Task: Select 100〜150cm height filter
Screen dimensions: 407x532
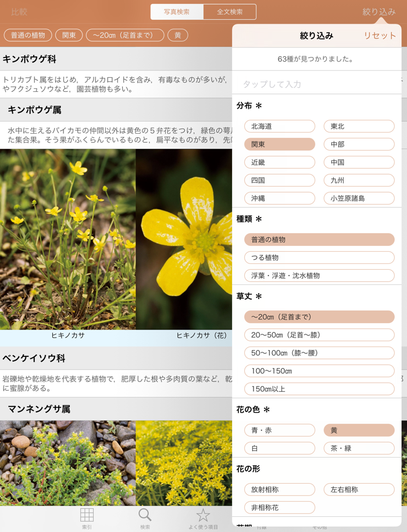Action: coord(319,371)
